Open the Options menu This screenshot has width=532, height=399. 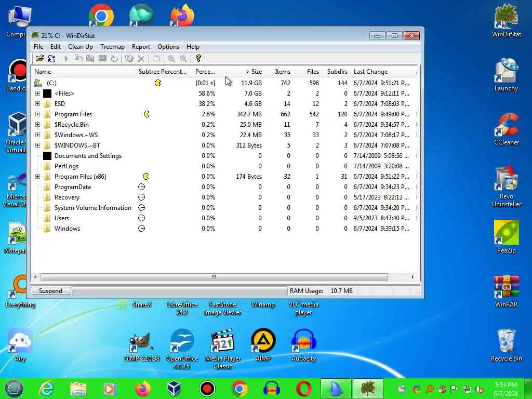pyautogui.click(x=168, y=47)
